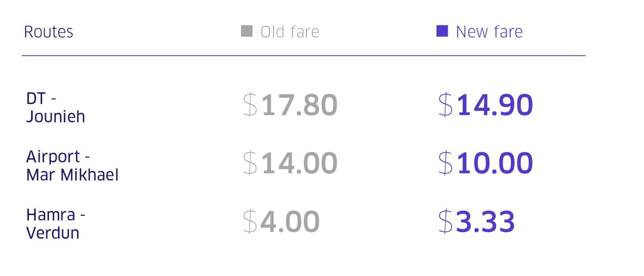This screenshot has width=644, height=276.
Task: Click the purple dollar sign before 14.90
Action: 446,105
